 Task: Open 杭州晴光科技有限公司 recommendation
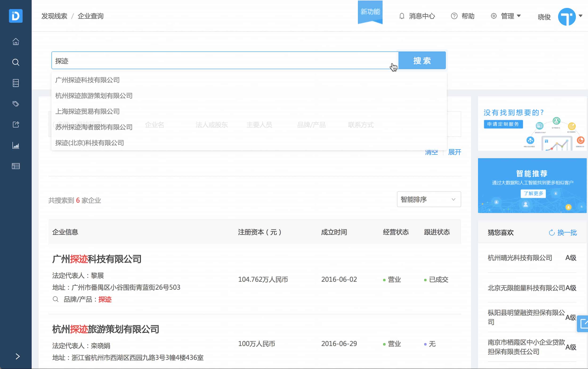pos(520,258)
